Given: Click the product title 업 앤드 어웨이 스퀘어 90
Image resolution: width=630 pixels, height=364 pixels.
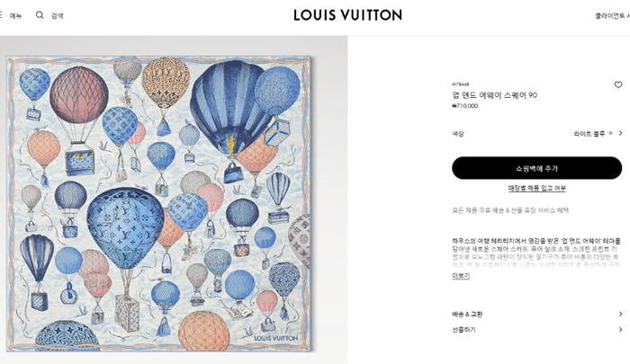Looking at the screenshot, I should [x=495, y=95].
